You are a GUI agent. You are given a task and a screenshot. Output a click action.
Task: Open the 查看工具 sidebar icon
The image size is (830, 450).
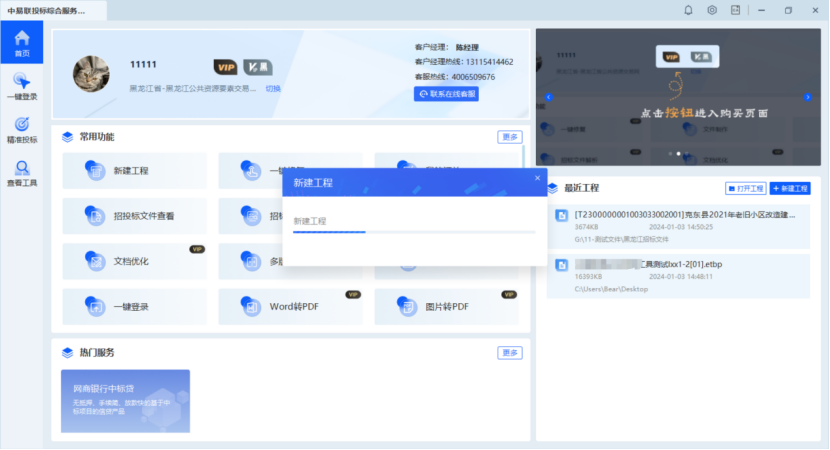(21, 173)
